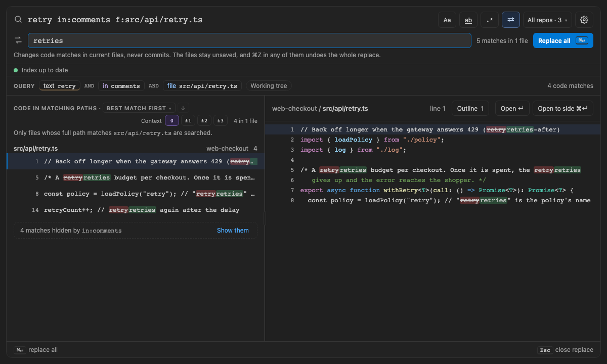Select result line 14 retryCount++
The image size is (607, 364).
coord(136,210)
